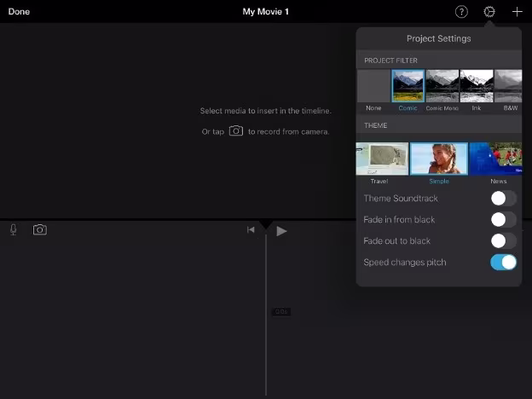The height and width of the screenshot is (399, 532).
Task: Click the THEME section label
Action: coord(376,125)
